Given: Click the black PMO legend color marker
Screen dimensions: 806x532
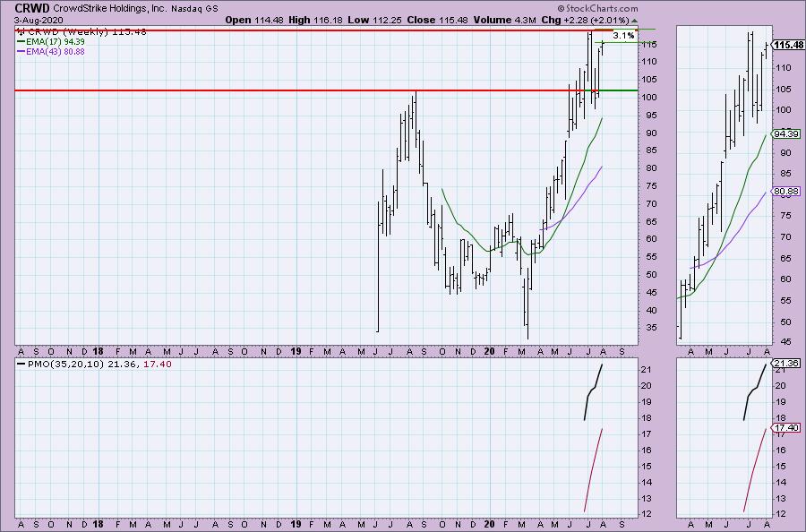Looking at the screenshot, I should (x=21, y=364).
